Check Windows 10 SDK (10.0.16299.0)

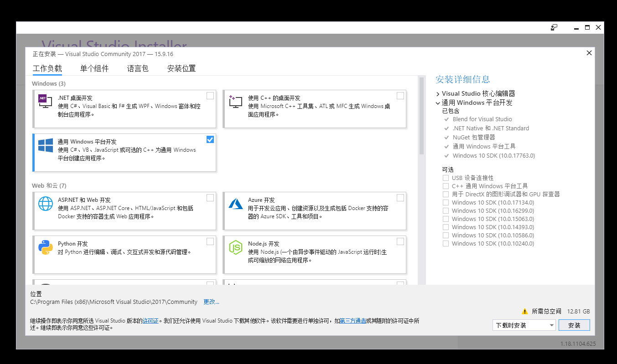(446, 211)
